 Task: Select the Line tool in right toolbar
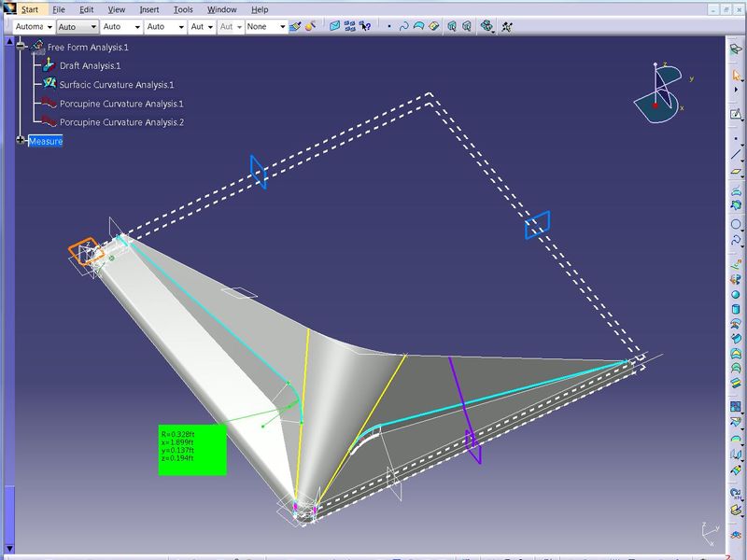(736, 154)
